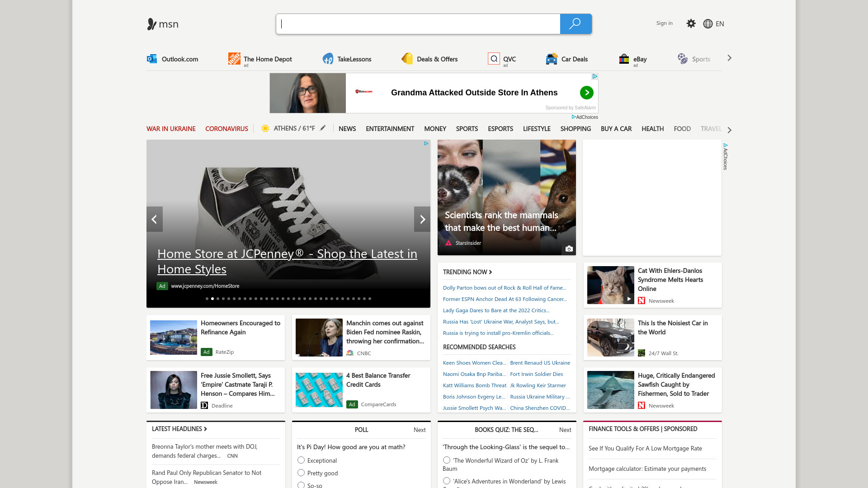The width and height of the screenshot is (868, 488).
Task: Select the second carousel slide dot
Action: click(x=212, y=299)
